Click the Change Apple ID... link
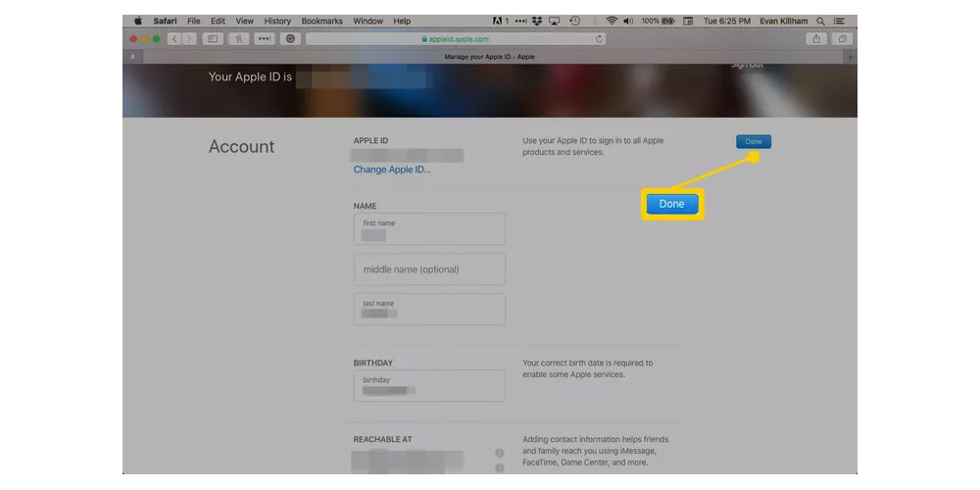Viewport: 980px width, 490px height. click(392, 170)
